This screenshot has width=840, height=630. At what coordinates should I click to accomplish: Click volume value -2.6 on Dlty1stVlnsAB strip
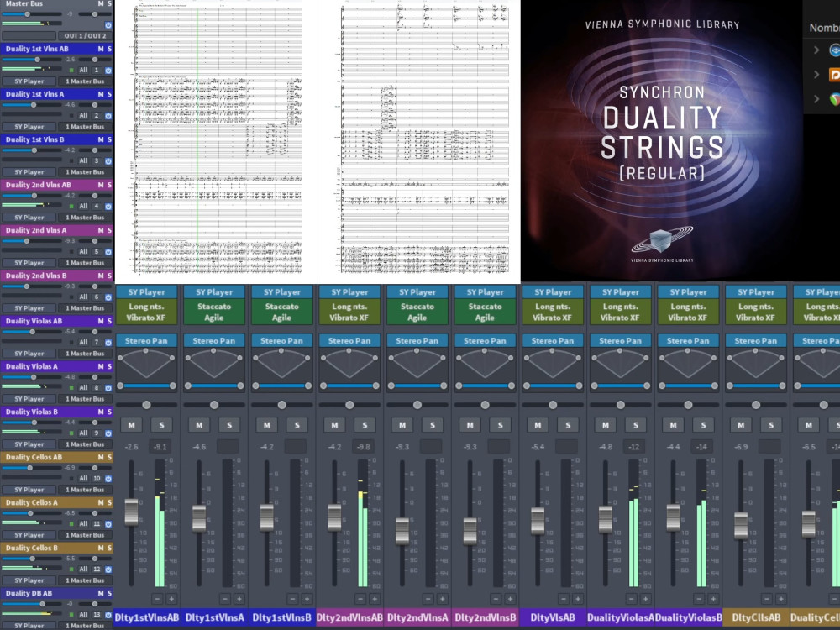tap(131, 447)
